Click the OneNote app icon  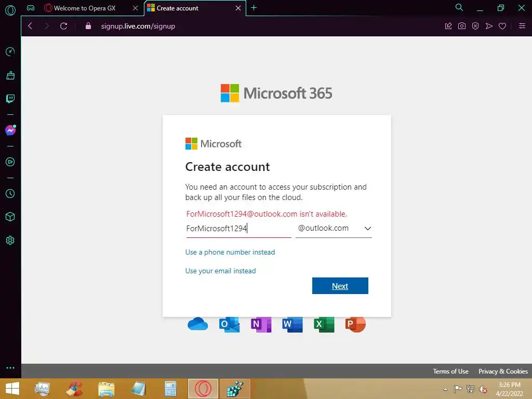coord(261,324)
